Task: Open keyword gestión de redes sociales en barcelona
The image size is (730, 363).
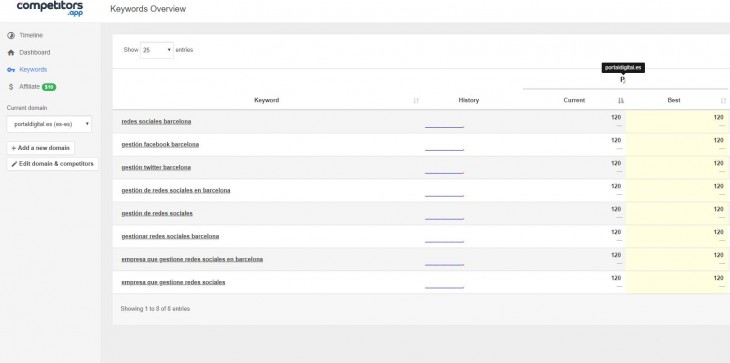Action: click(176, 190)
